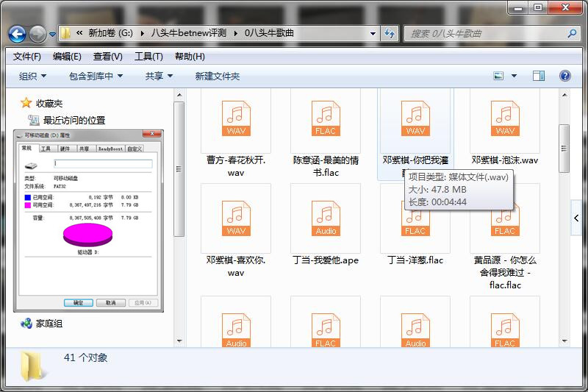Open the 查看(V) menu

click(x=107, y=57)
